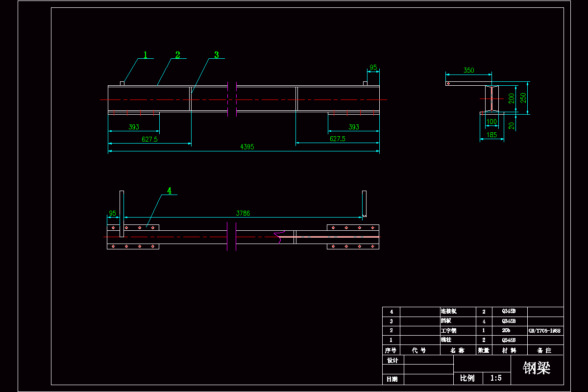This screenshot has height=392, width=588.
Task: Select the 393 dimension at the beam's right end
Action: [353, 127]
